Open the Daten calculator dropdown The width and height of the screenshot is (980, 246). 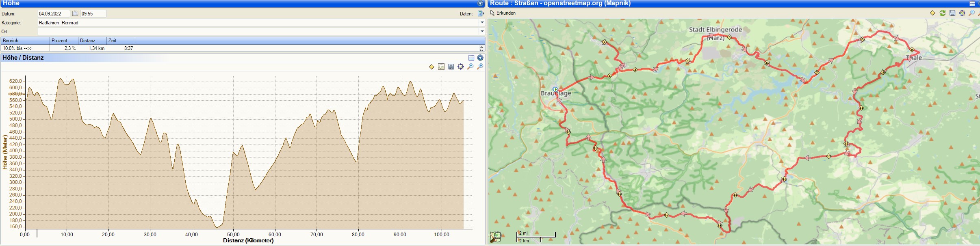point(481,13)
